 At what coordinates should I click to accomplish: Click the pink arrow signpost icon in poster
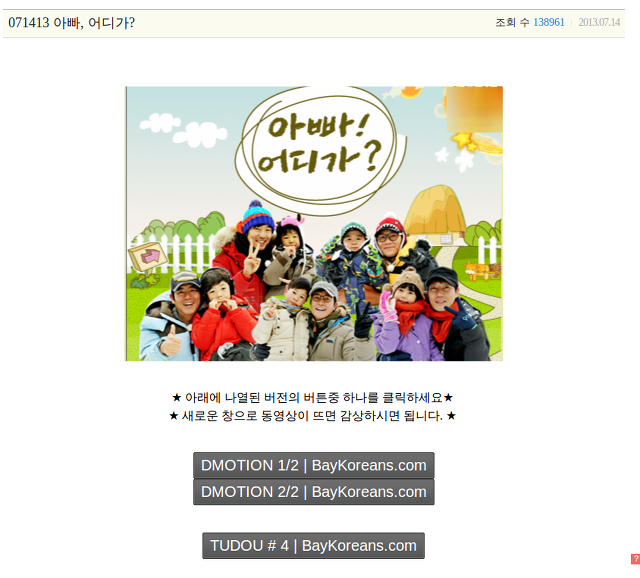click(x=148, y=256)
